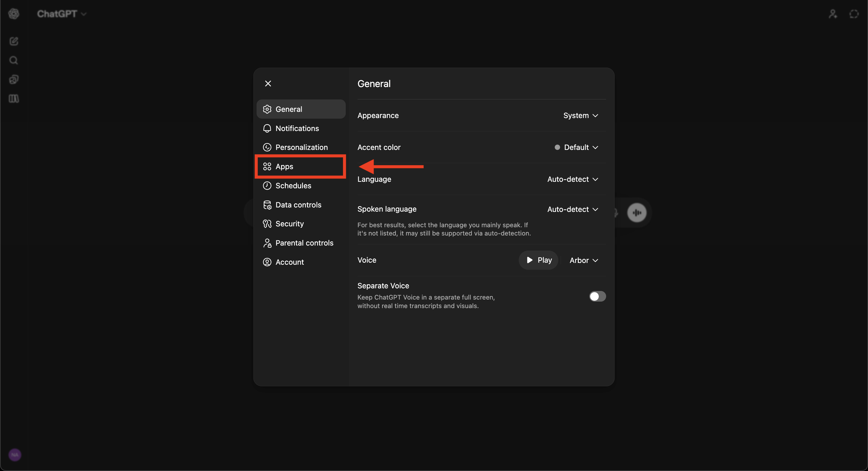This screenshot has height=471, width=868.
Task: Click the user avatar at bottom left
Action: pos(15,455)
